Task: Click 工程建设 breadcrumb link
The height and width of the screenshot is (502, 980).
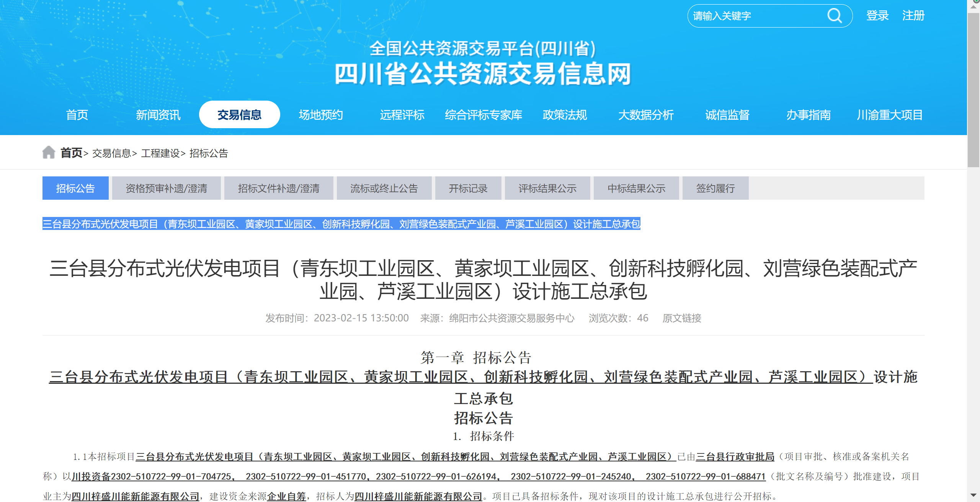Action: coord(160,153)
